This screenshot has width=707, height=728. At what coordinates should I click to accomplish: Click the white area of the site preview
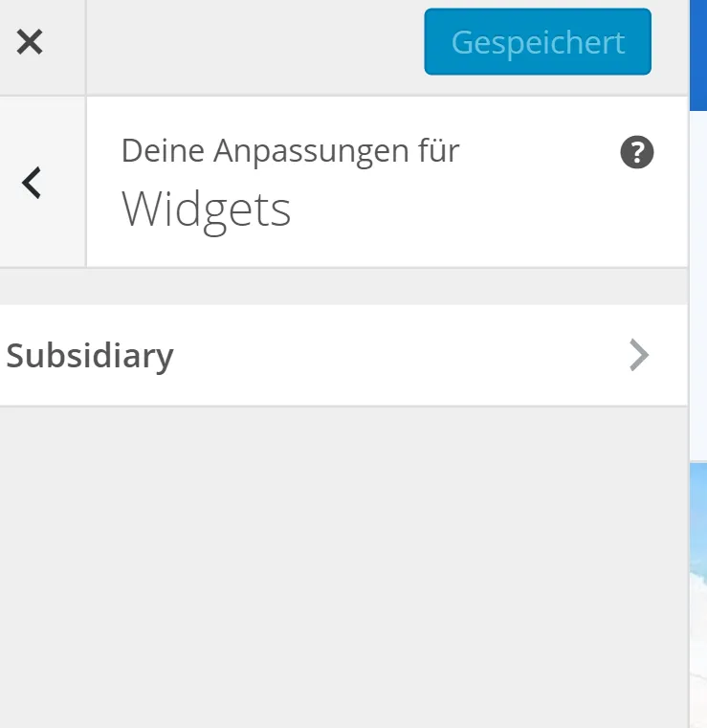click(x=698, y=285)
